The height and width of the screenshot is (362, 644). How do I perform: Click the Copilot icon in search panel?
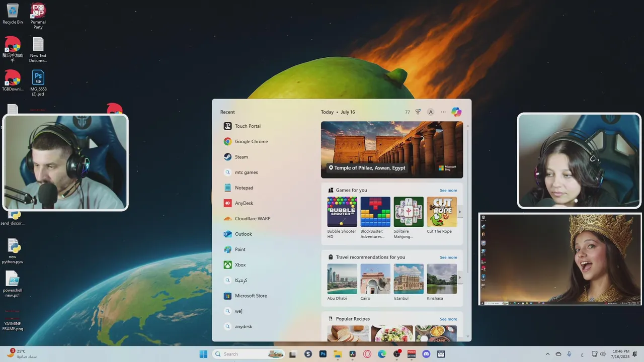(x=456, y=112)
